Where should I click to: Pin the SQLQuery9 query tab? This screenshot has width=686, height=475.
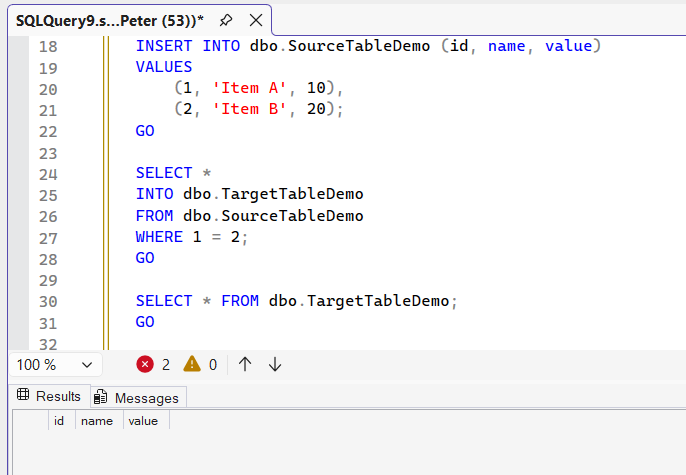(226, 20)
